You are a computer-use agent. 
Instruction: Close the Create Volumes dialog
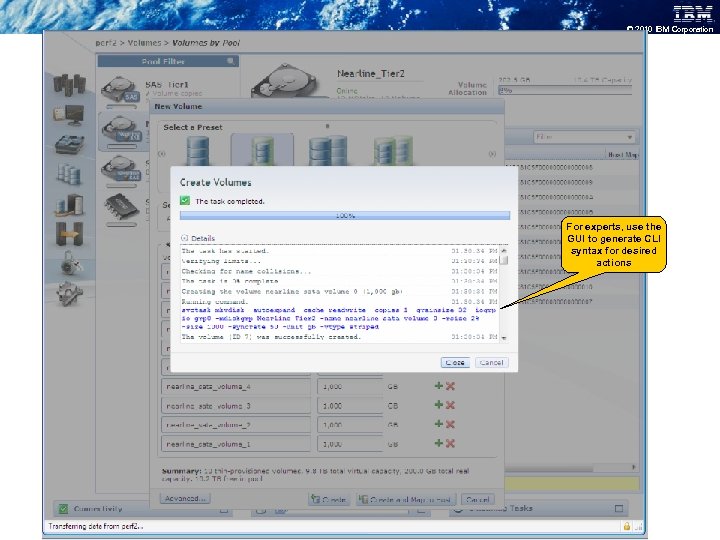455,363
